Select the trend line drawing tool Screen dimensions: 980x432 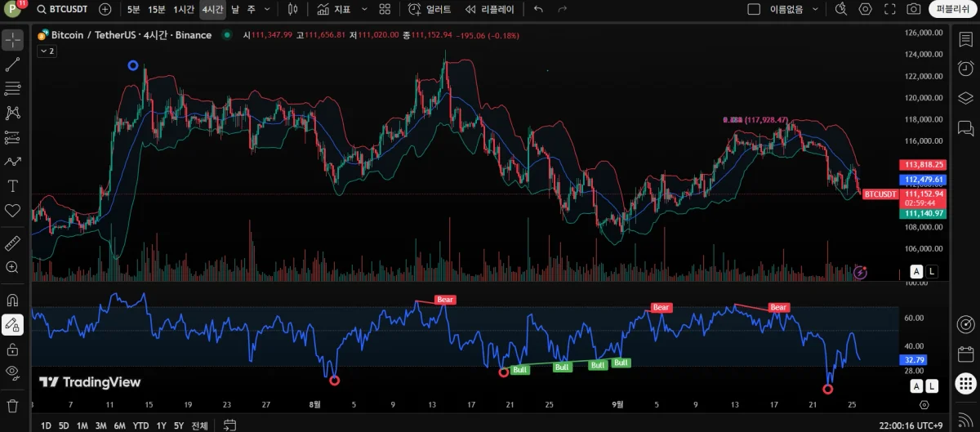pyautogui.click(x=12, y=65)
